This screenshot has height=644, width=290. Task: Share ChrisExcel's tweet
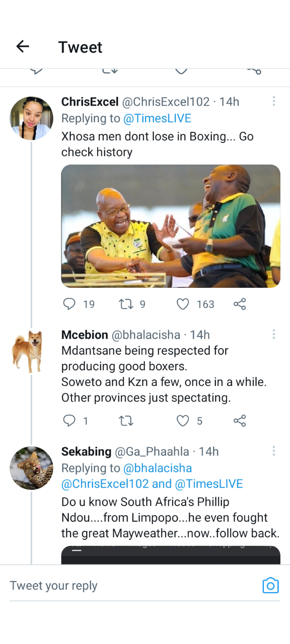coord(240,304)
